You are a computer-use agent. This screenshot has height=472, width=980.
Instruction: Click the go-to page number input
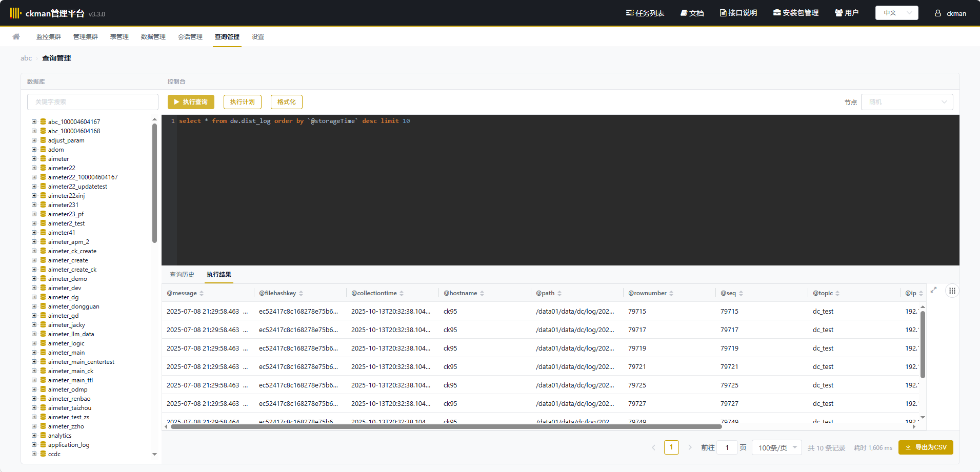point(727,447)
